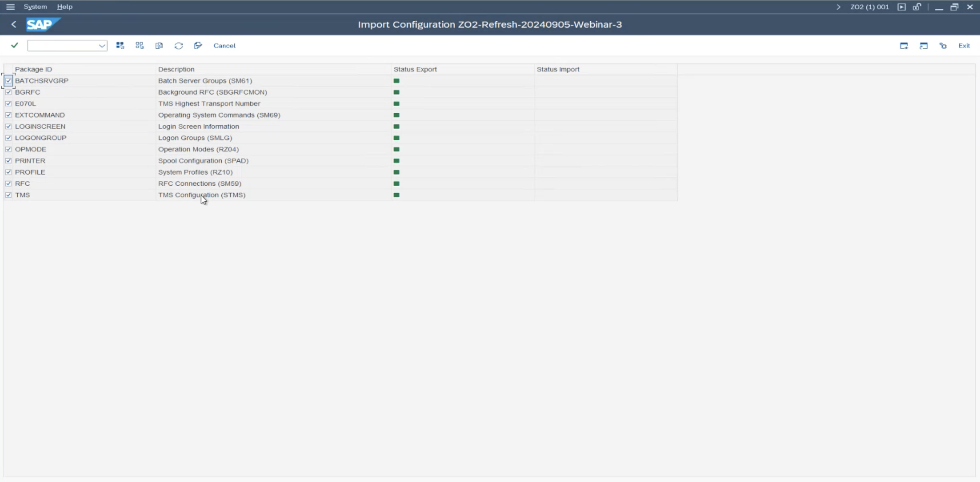Click the Exit button
Image resolution: width=980 pixels, height=482 pixels.
coord(964,46)
